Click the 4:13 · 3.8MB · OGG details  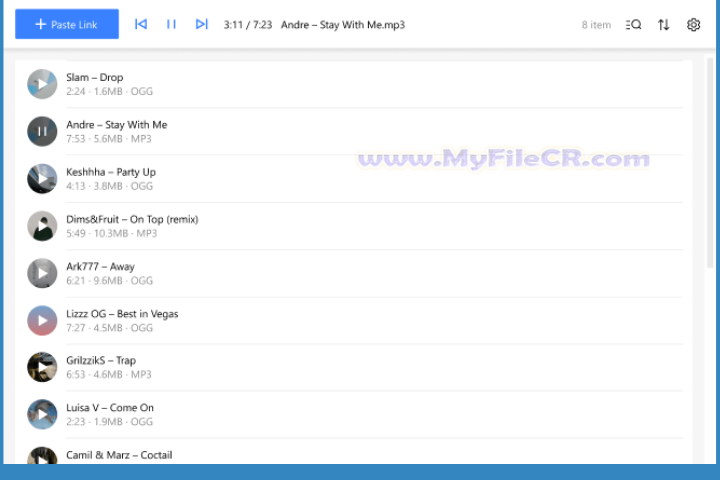click(x=109, y=186)
